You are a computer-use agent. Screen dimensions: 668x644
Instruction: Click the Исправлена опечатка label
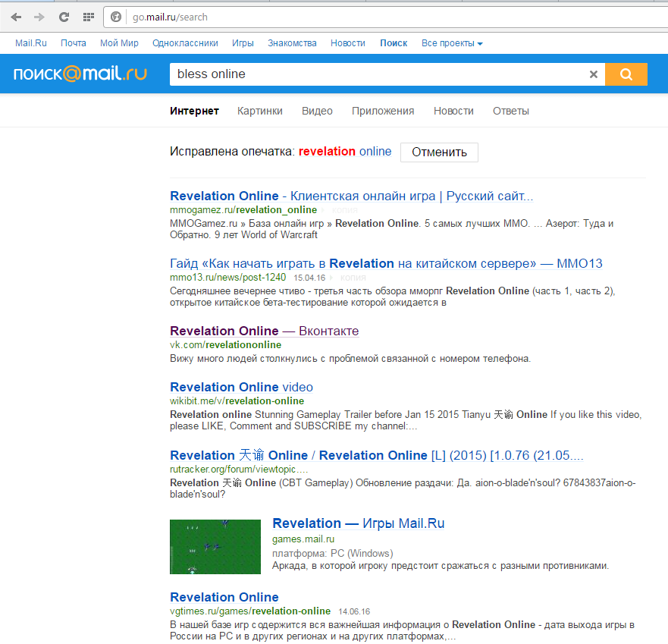[232, 151]
